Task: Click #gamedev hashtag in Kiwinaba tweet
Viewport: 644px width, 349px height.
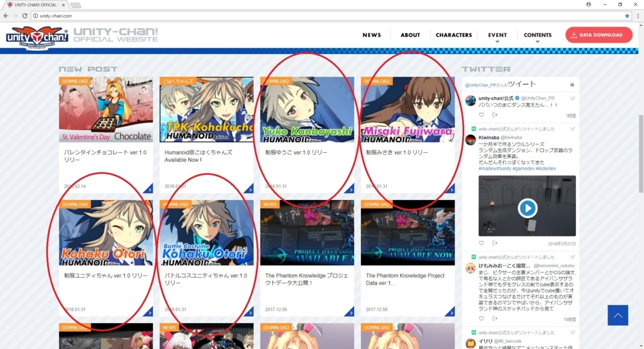Action: coord(523,169)
